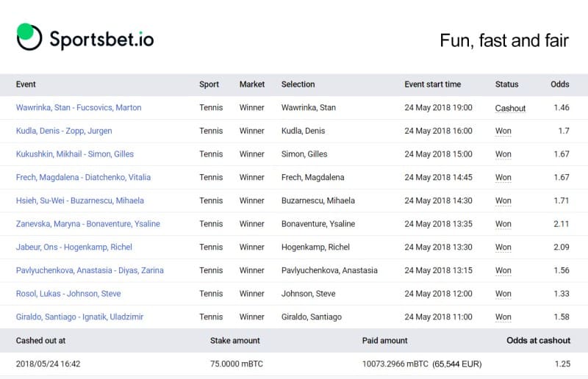Click the Event start time column header
This screenshot has height=379, width=588.
[x=433, y=84]
